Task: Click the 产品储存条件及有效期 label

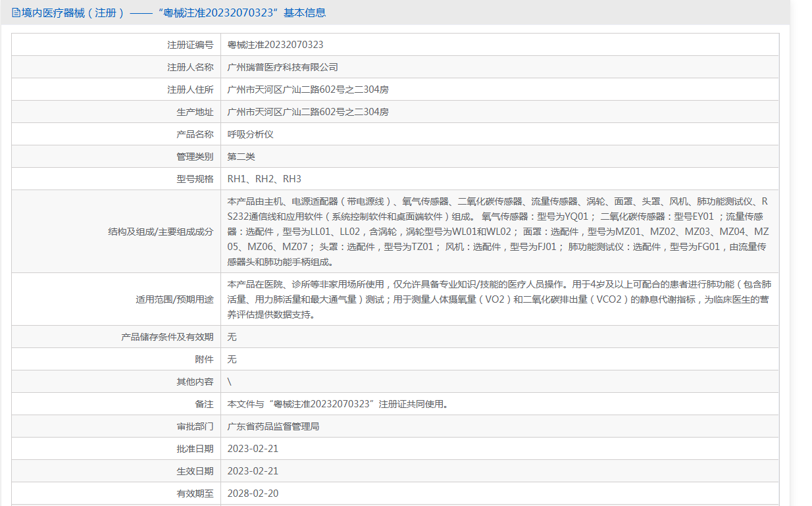Action: coord(168,337)
